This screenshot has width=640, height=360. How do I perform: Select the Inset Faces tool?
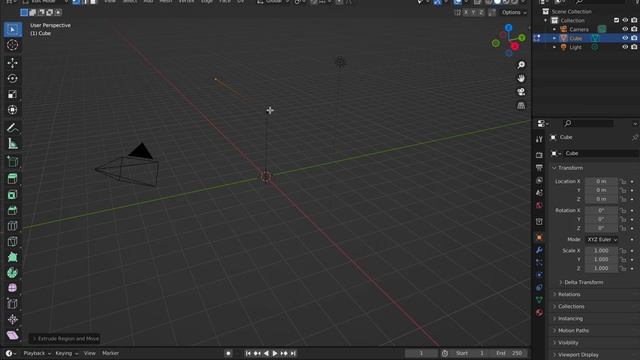click(x=13, y=194)
